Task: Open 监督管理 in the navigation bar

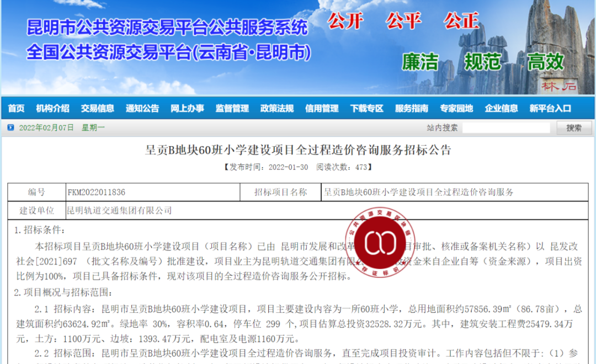Action: tap(232, 109)
